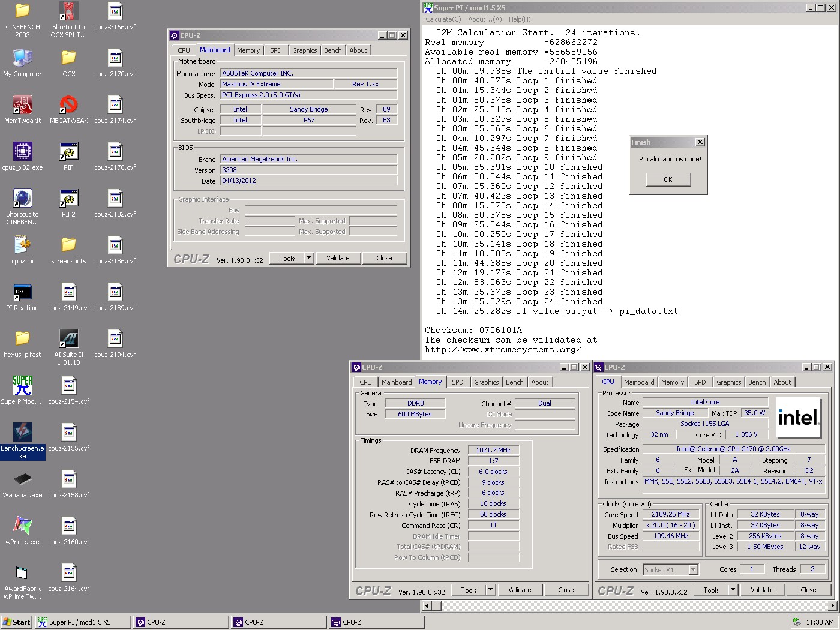This screenshot has width=840, height=630.
Task: Switch to SPD tab in Mainboard CPU-Z window
Action: pyautogui.click(x=276, y=50)
